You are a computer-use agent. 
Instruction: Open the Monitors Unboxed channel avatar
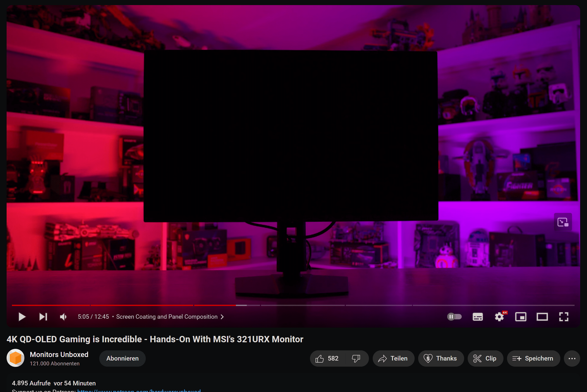click(x=15, y=358)
